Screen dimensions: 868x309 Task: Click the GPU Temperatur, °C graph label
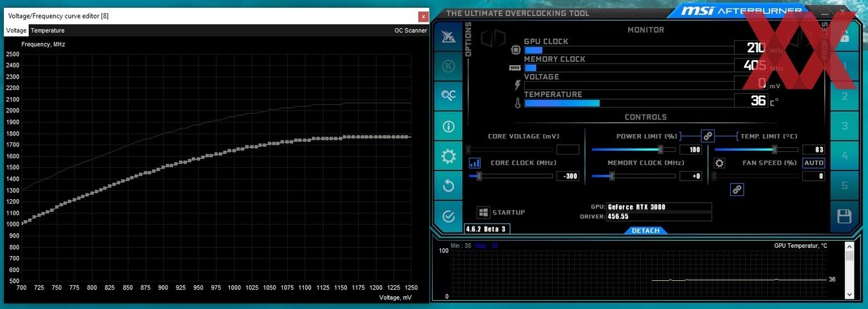pos(800,246)
